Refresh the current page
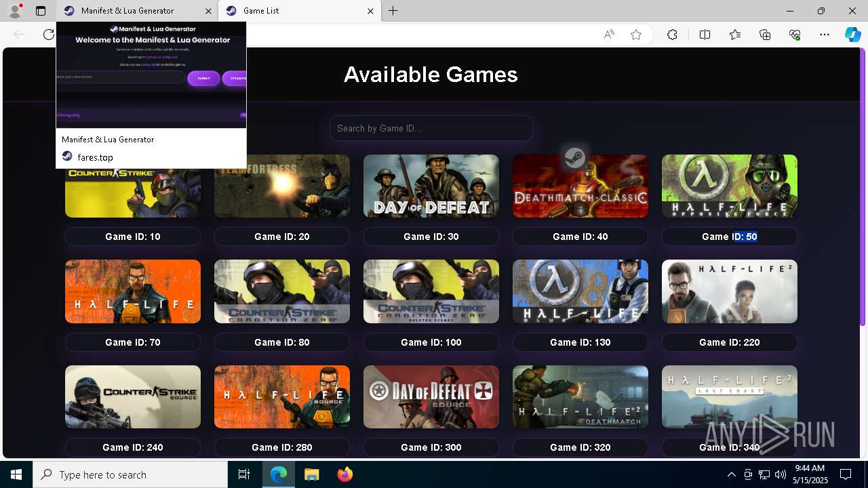868x488 pixels. click(48, 35)
